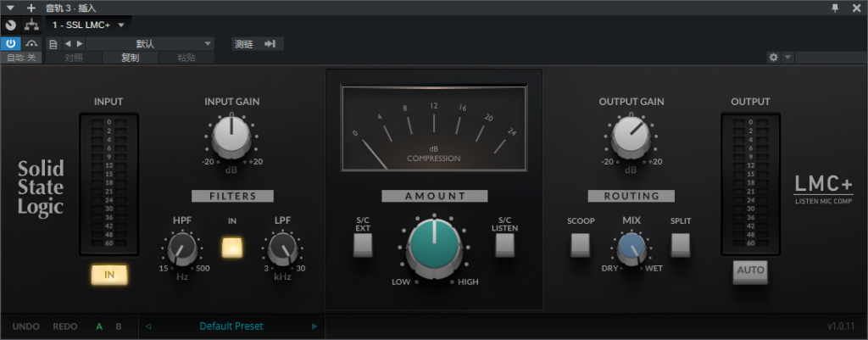Click the ROUTING section label
Image resolution: width=868 pixels, height=340 pixels.
coord(632,196)
